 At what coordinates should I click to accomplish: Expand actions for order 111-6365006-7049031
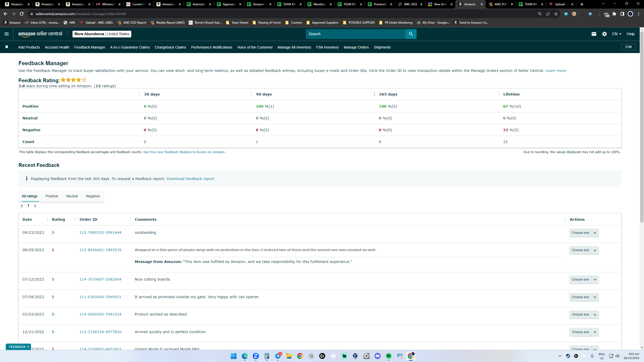(584, 297)
